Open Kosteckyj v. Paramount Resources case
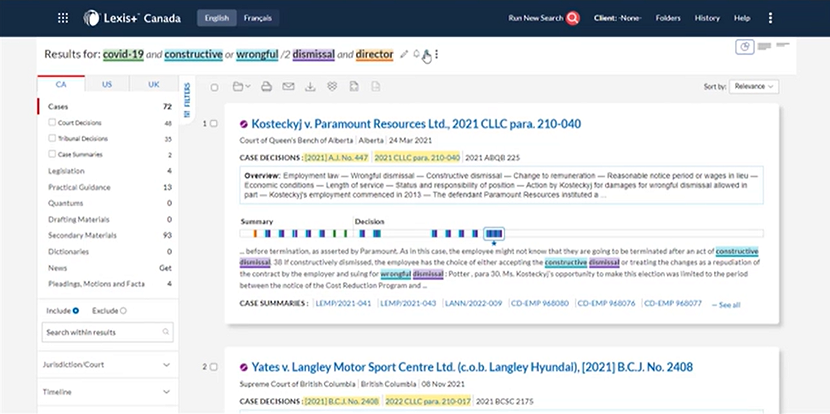Image resolution: width=830 pixels, height=414 pixels. coord(416,124)
